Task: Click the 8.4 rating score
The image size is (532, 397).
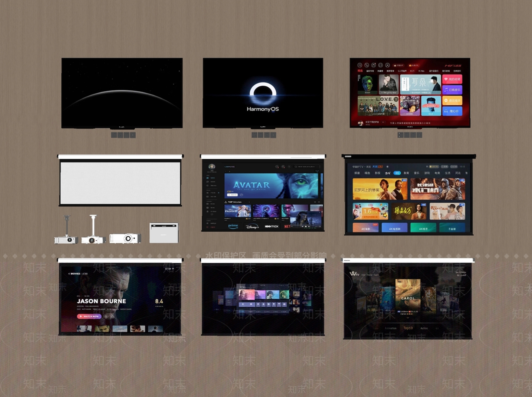Action: point(159,301)
